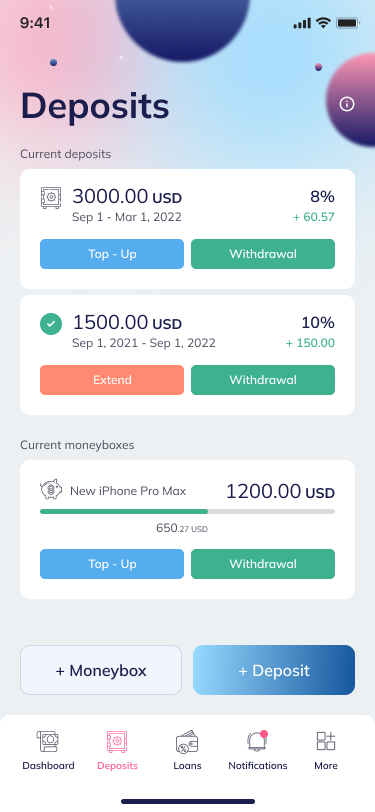Add a new Moneybox
Screen dimensions: 375x812
click(101, 670)
